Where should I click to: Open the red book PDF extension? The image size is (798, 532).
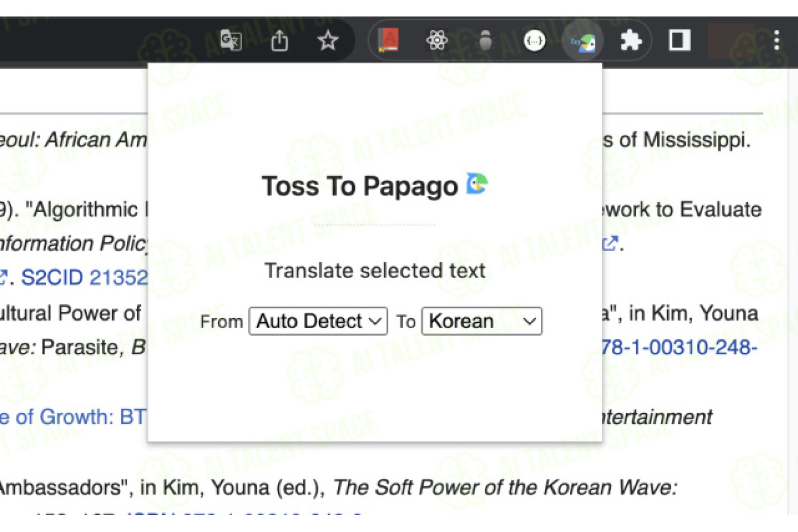[x=388, y=40]
